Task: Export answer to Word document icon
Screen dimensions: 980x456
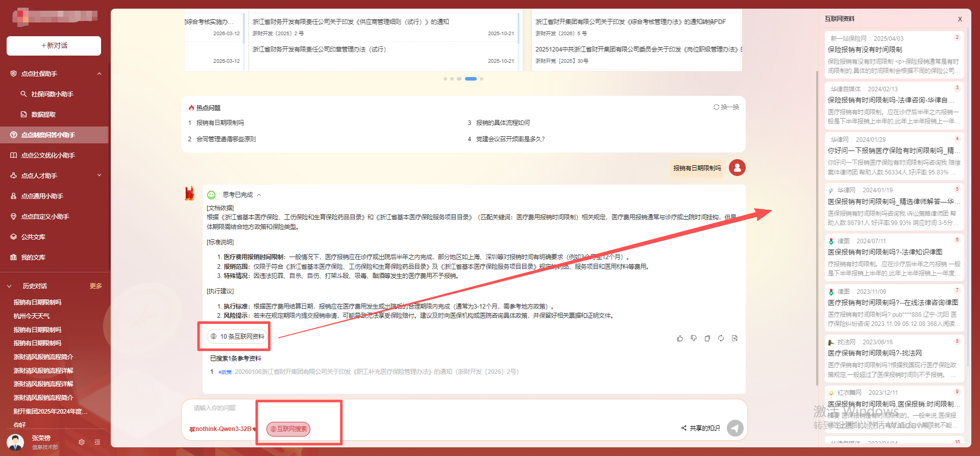Action: click(x=734, y=338)
